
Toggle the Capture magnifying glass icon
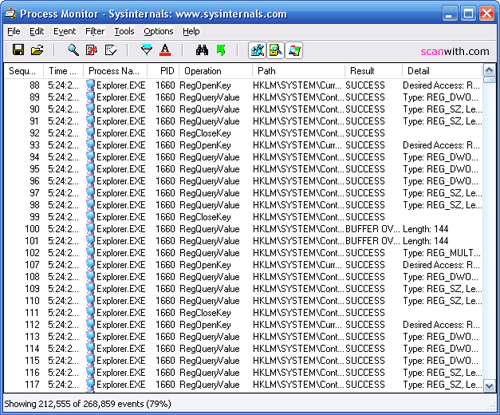pyautogui.click(x=73, y=50)
